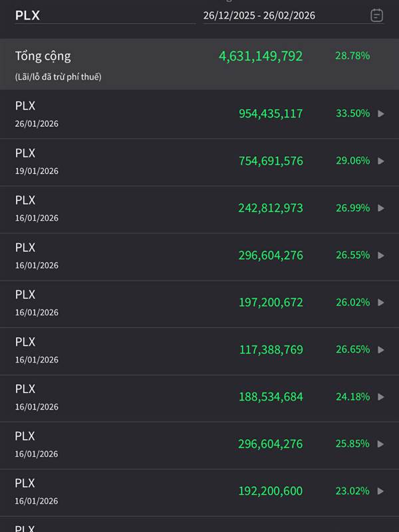Expand the PLX 19/01/2026 row arrow
The image size is (399, 532).
(x=381, y=161)
